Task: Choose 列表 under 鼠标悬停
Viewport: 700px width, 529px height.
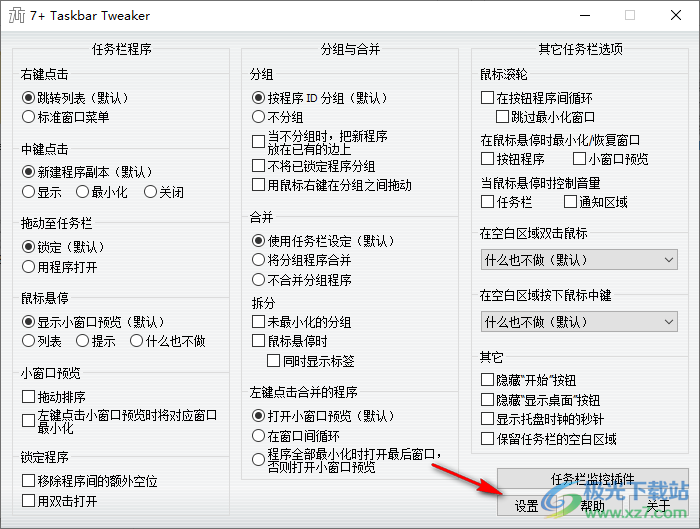Action: click(x=28, y=341)
